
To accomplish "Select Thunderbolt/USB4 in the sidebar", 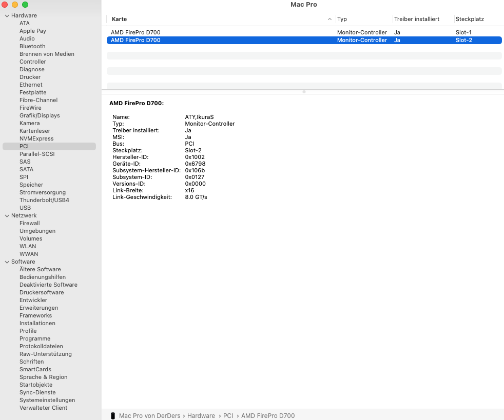I will tap(44, 200).
